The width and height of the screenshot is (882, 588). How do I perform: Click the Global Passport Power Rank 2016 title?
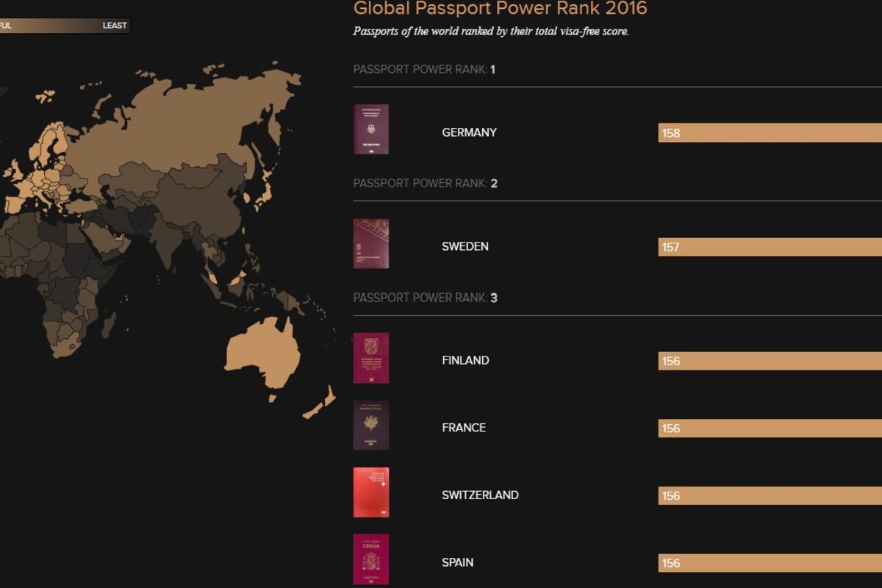tap(500, 9)
